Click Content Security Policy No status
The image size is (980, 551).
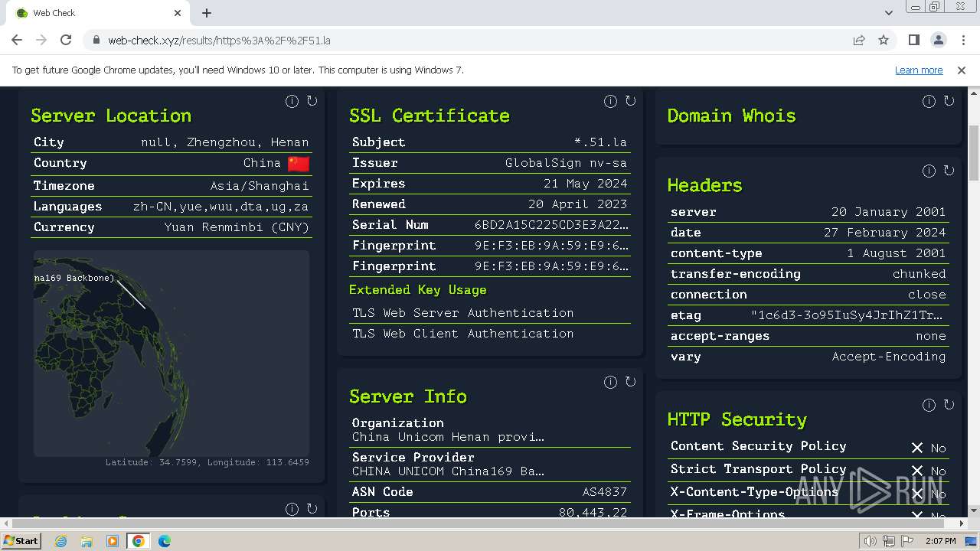929,448
